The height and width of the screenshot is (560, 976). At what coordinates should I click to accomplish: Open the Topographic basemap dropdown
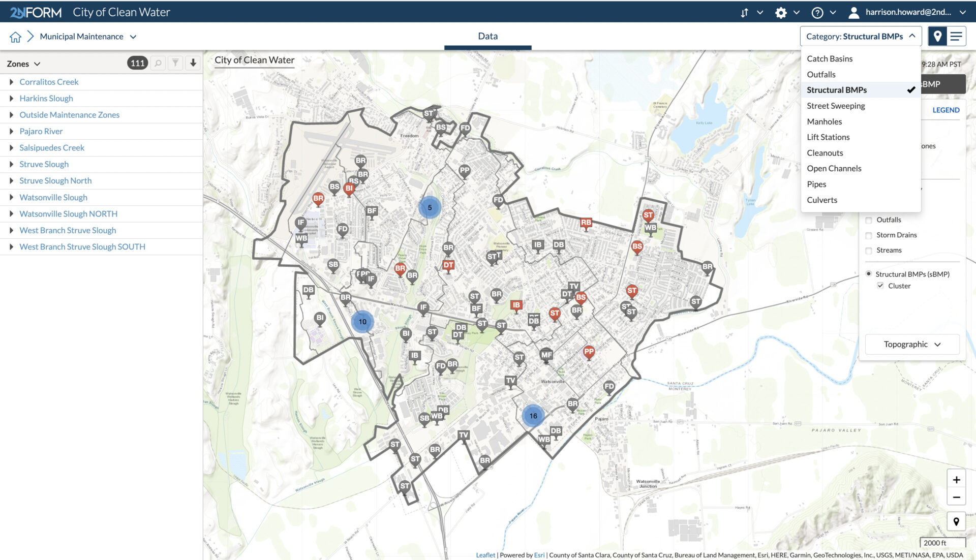tap(910, 344)
